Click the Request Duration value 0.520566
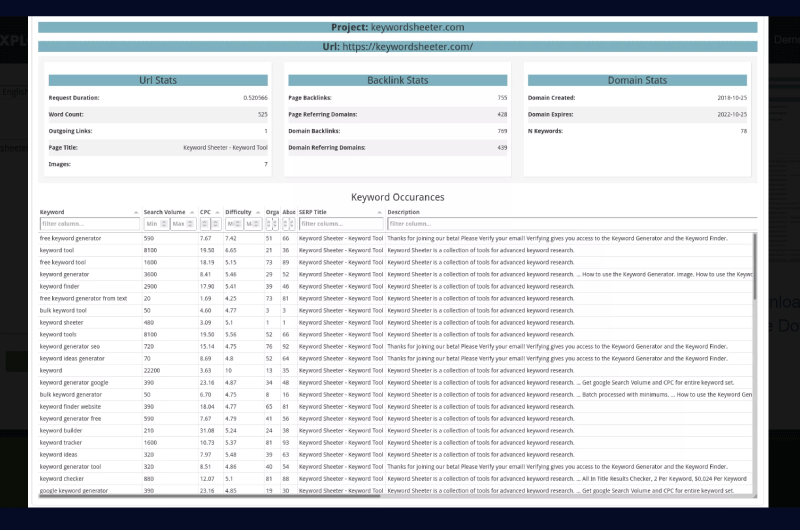Image resolution: width=800 pixels, height=530 pixels. pos(256,97)
